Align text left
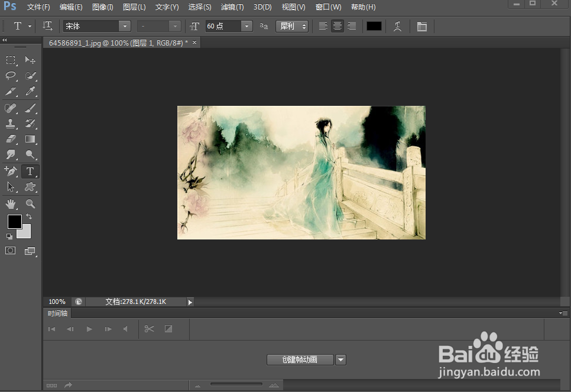571x392 pixels. [323, 26]
